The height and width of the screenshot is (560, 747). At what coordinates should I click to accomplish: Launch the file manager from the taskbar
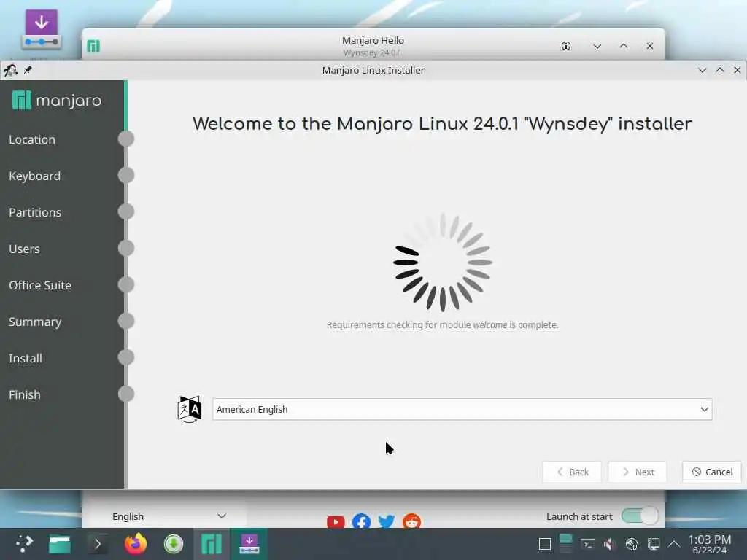click(60, 544)
